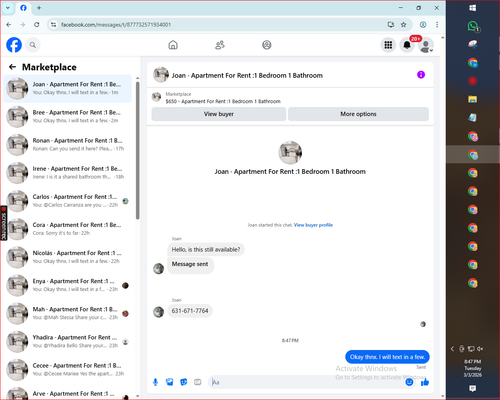Screen dimensions: 500x400
Task: Open File Explorer from taskbar
Action: click(x=473, y=99)
